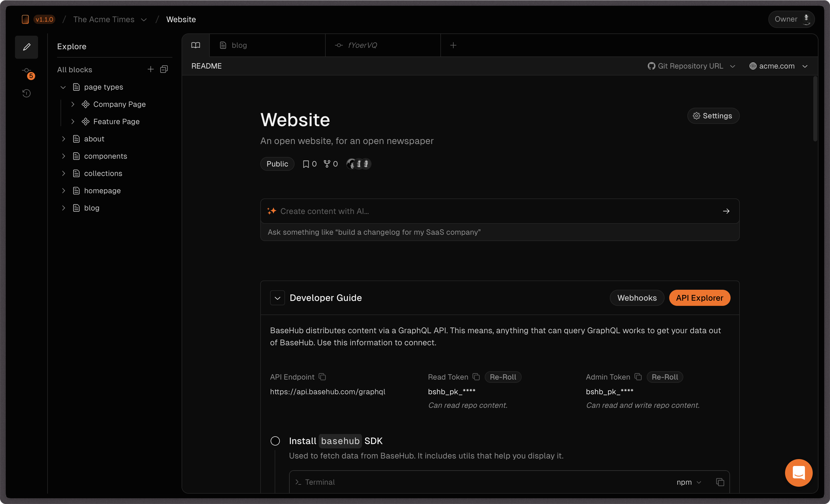Select the collections block
Screen dimensions: 830x504
(103, 173)
